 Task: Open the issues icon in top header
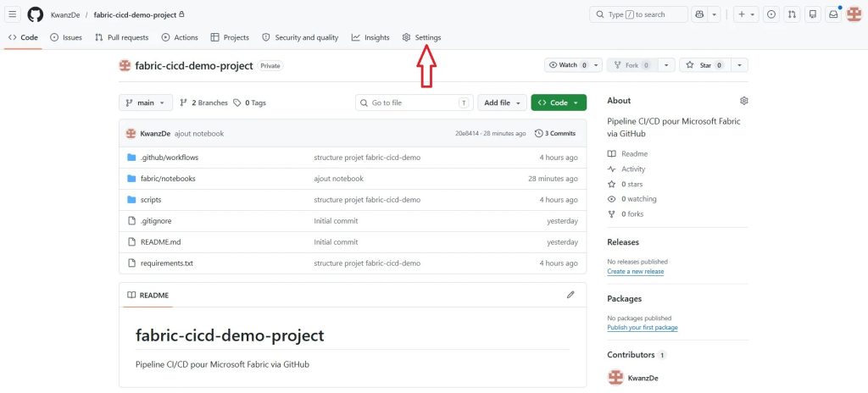[771, 14]
